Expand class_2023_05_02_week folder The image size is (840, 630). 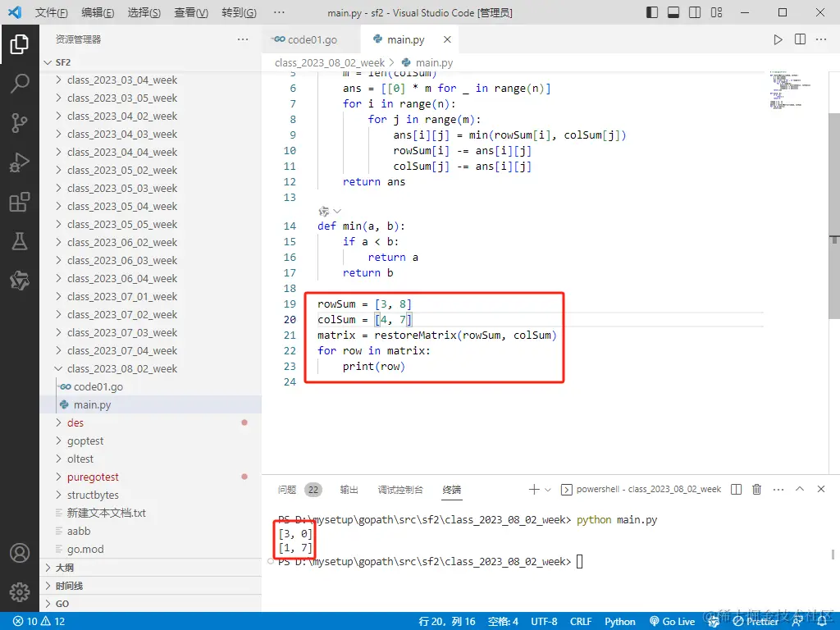[x=151, y=171]
